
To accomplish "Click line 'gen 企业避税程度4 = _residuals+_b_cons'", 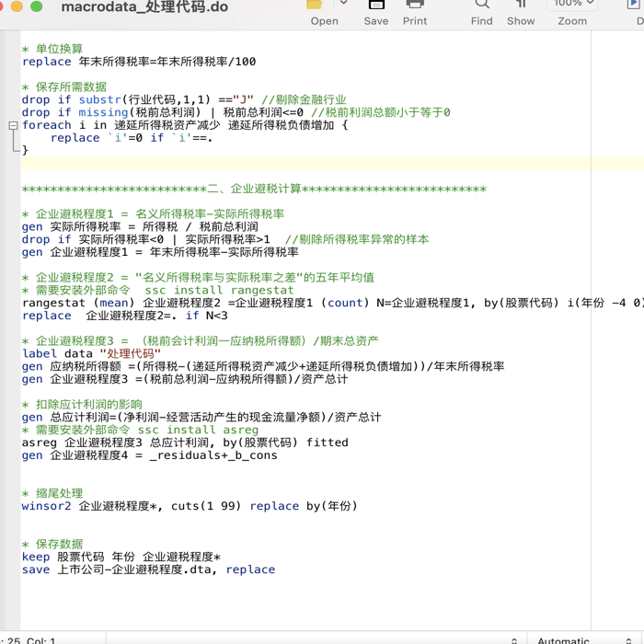I will click(x=150, y=455).
